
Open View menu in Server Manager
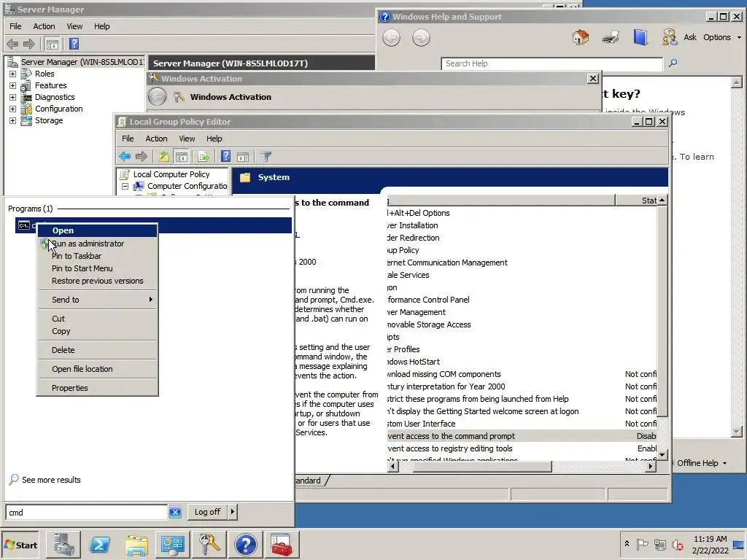click(x=74, y=26)
